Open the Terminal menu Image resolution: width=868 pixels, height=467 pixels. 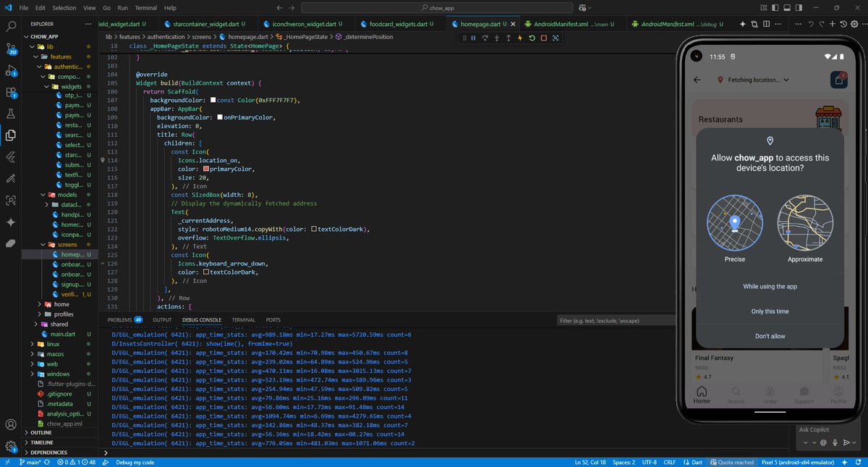click(x=146, y=8)
